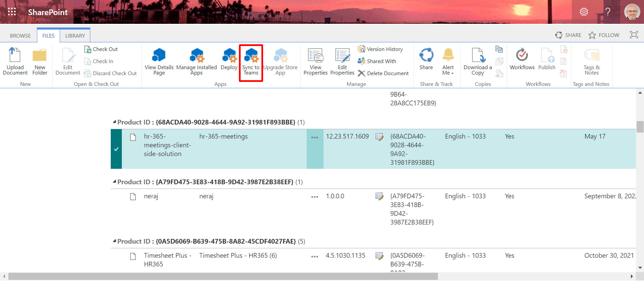644x301 pixels.
Task: Click the Edit Document ribbon button
Action: click(x=68, y=61)
